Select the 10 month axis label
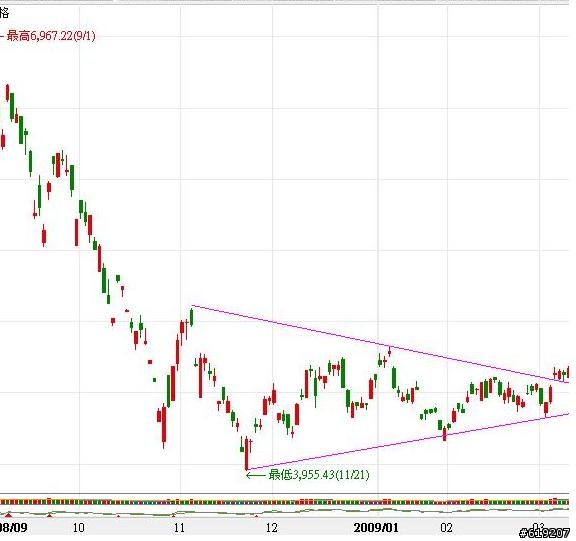 79,528
